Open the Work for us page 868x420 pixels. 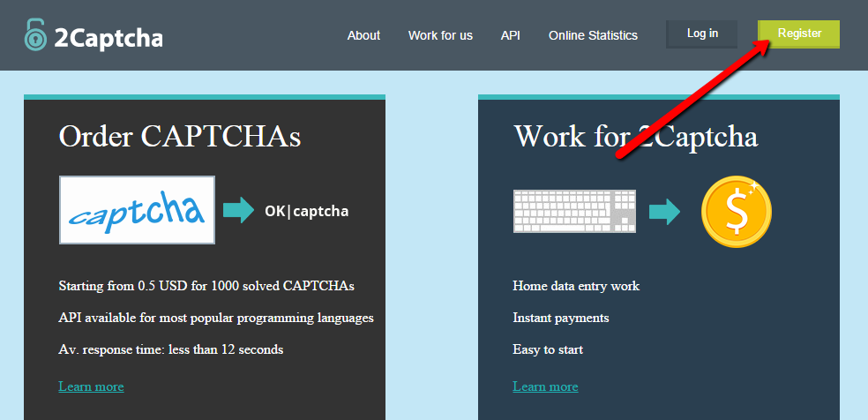441,35
